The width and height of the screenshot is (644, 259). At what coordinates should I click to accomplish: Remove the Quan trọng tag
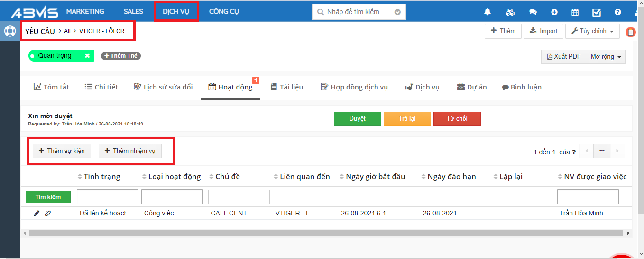coord(87,56)
